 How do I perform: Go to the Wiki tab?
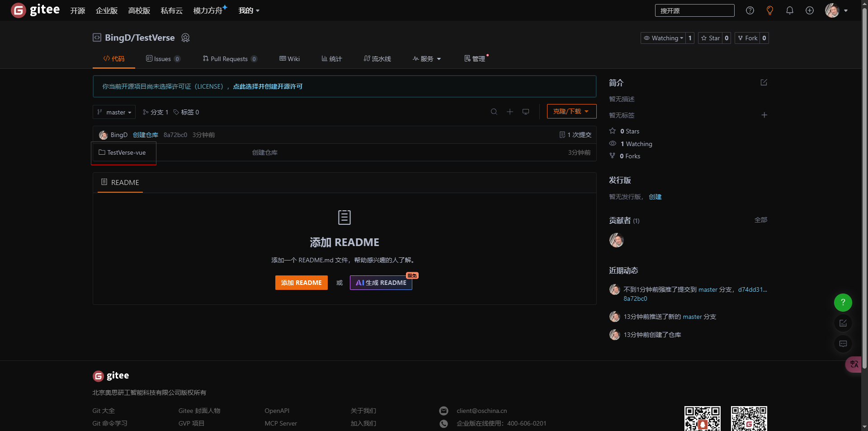pyautogui.click(x=290, y=59)
